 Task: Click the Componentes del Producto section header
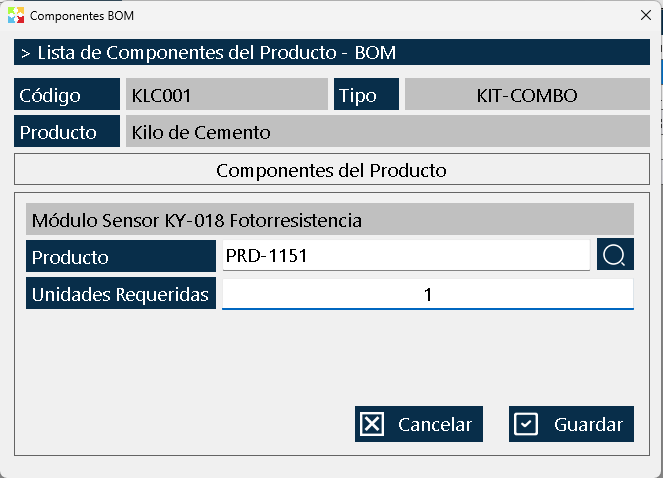pos(332,170)
